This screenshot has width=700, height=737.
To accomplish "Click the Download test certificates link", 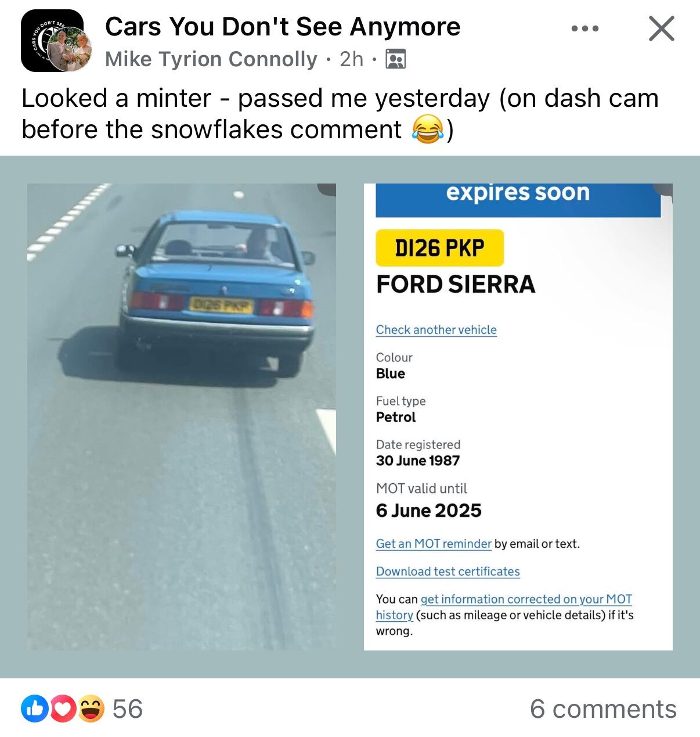I will 448,571.
